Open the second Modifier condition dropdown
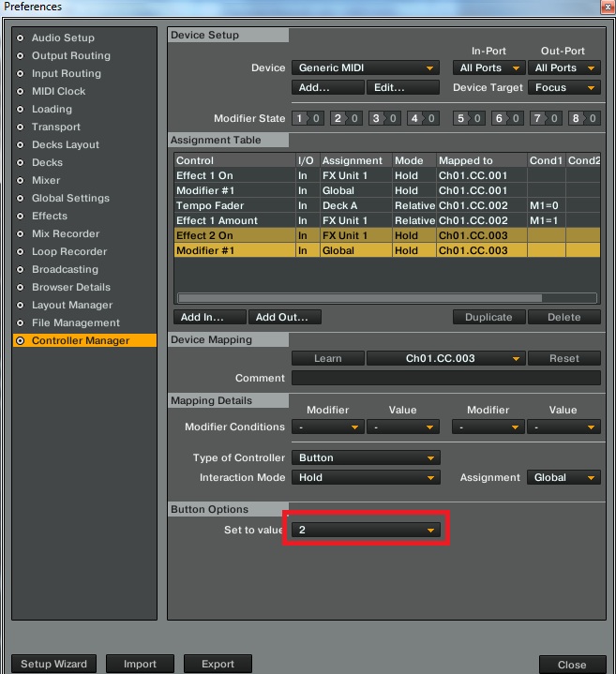The height and width of the screenshot is (674, 616). pos(488,427)
